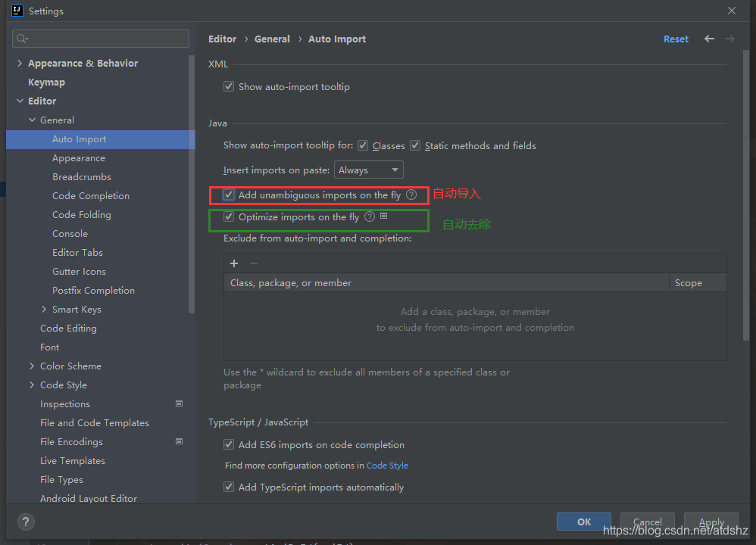Open File Types settings page
The width and height of the screenshot is (756, 545).
(x=61, y=479)
